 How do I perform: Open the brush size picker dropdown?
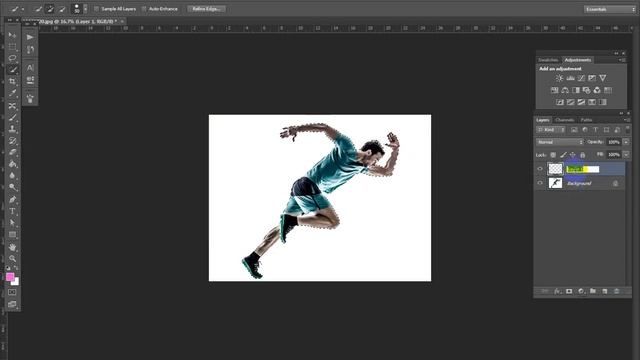pos(85,9)
